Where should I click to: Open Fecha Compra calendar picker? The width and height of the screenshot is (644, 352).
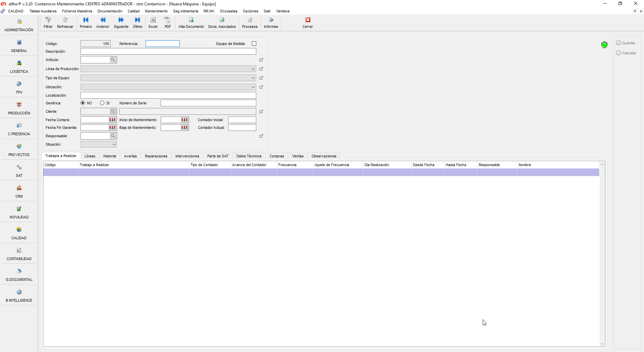click(112, 120)
